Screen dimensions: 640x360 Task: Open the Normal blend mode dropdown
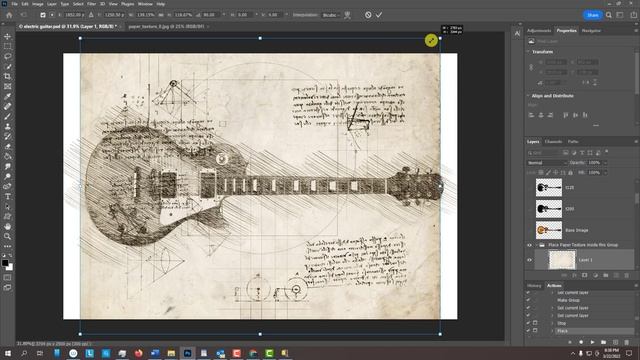point(547,163)
